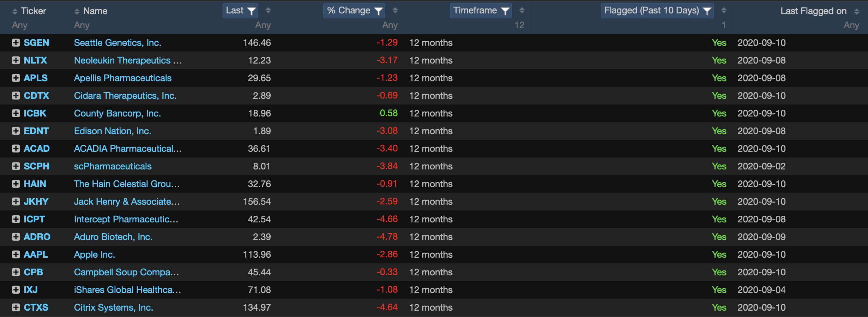The image size is (868, 317).
Task: Expand the CPB row plus icon
Action: point(16,272)
